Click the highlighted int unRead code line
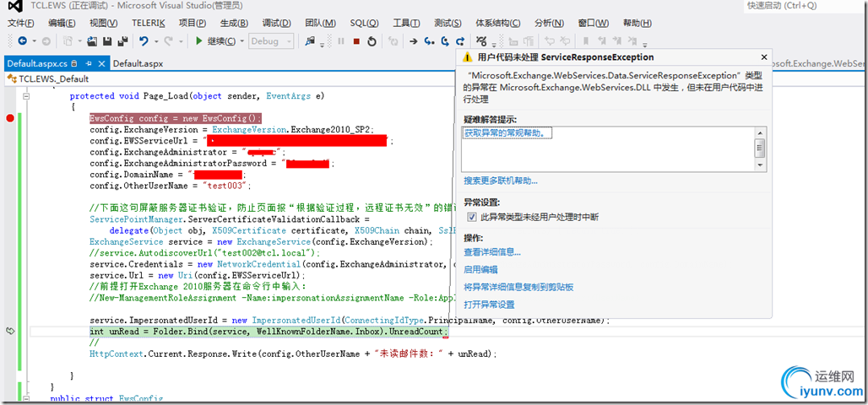Image resolution: width=868 pixels, height=405 pixels. tap(269, 332)
